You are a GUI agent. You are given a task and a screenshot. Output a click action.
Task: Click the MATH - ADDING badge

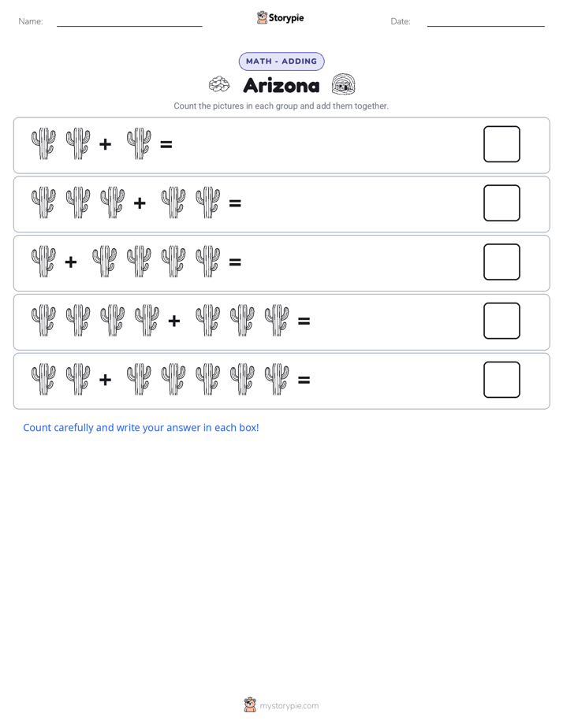point(281,61)
